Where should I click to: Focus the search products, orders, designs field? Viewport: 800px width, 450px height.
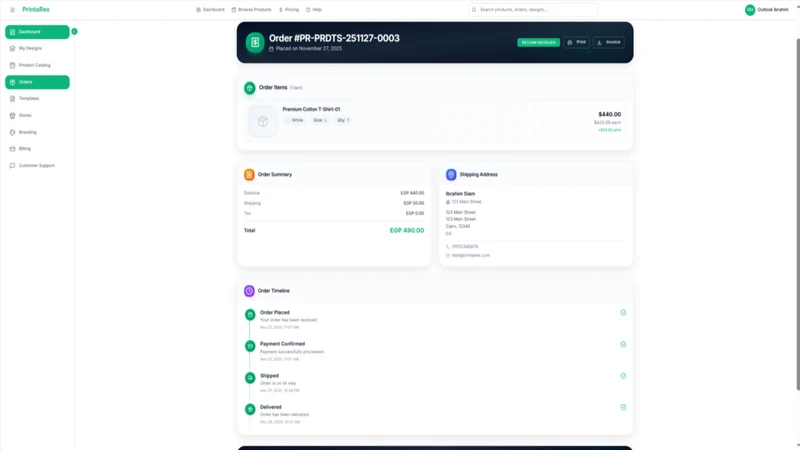pyautogui.click(x=533, y=10)
